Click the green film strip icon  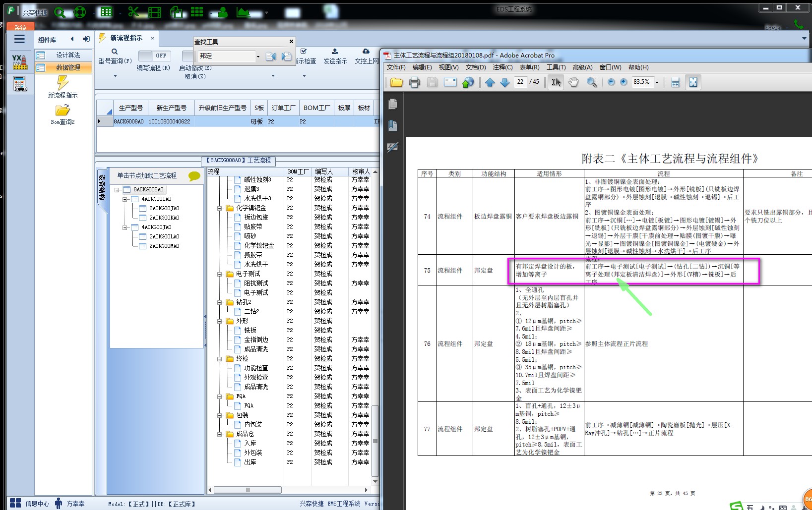point(155,12)
